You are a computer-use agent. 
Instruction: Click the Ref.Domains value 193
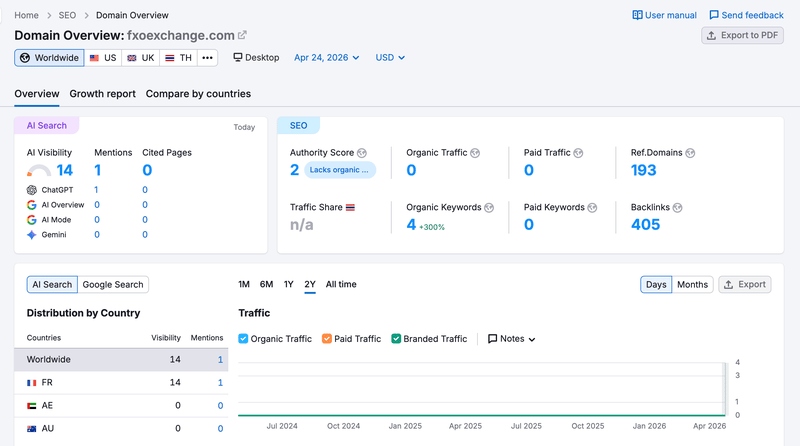coord(643,170)
